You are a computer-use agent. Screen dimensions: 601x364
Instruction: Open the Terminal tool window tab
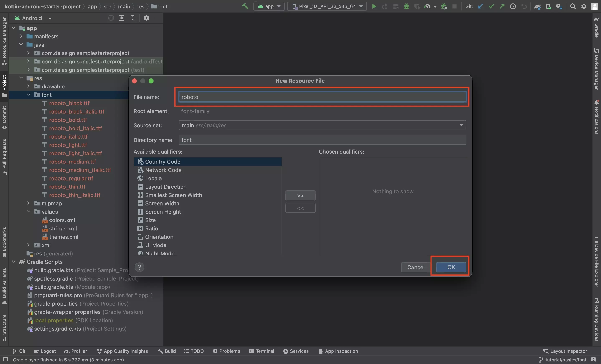[x=261, y=351]
